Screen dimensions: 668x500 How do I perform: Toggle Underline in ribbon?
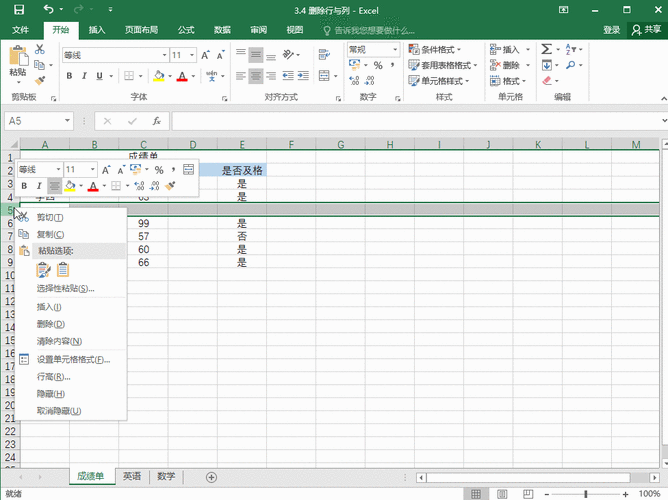point(99,76)
